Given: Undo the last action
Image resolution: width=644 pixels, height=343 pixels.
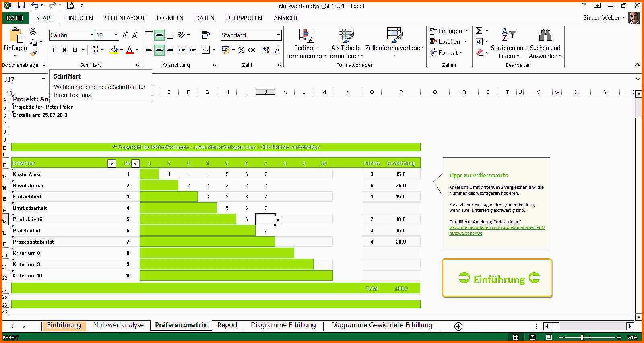Looking at the screenshot, I should [x=35, y=6].
